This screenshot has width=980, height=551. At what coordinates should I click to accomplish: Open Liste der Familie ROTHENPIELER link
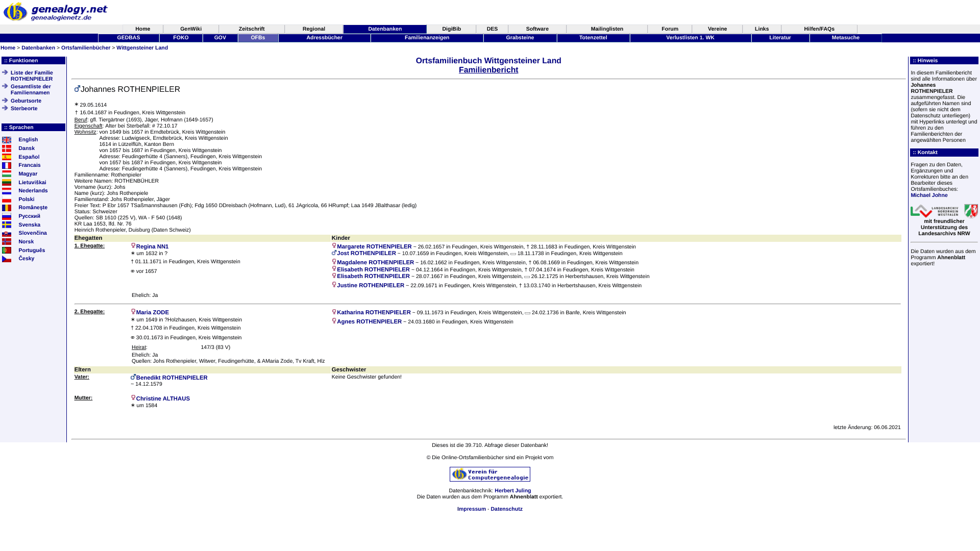(x=32, y=76)
